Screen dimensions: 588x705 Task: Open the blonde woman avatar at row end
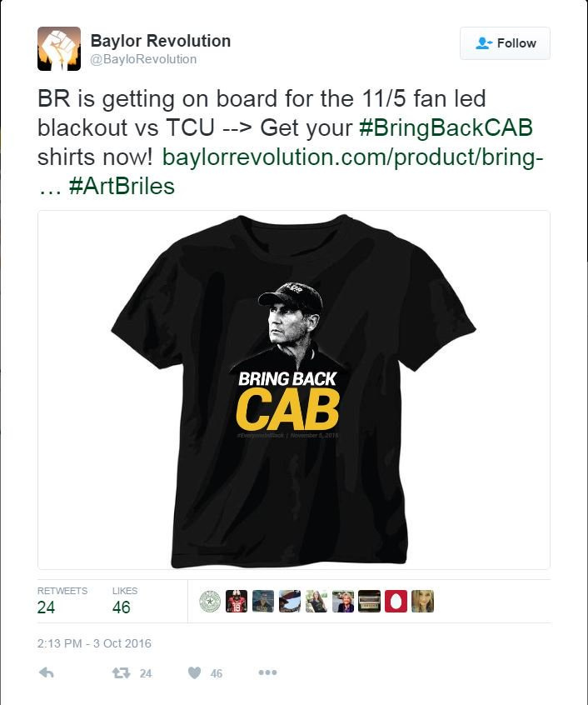pos(423,601)
